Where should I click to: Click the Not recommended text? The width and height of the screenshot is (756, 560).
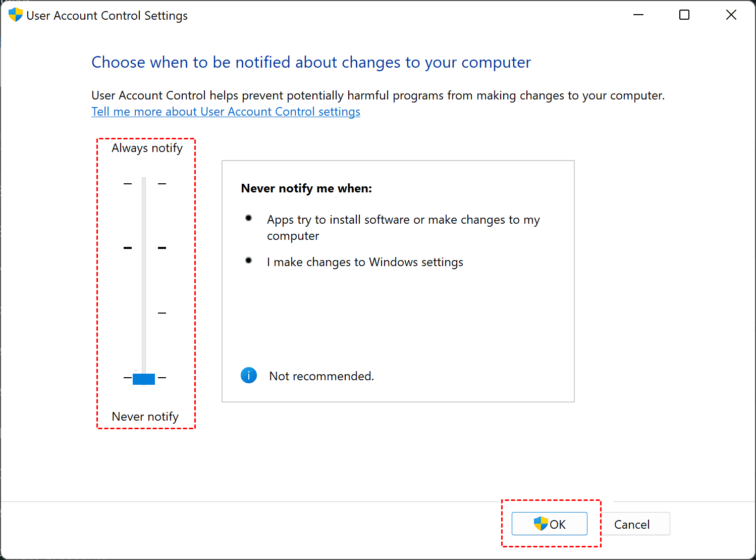tap(321, 376)
